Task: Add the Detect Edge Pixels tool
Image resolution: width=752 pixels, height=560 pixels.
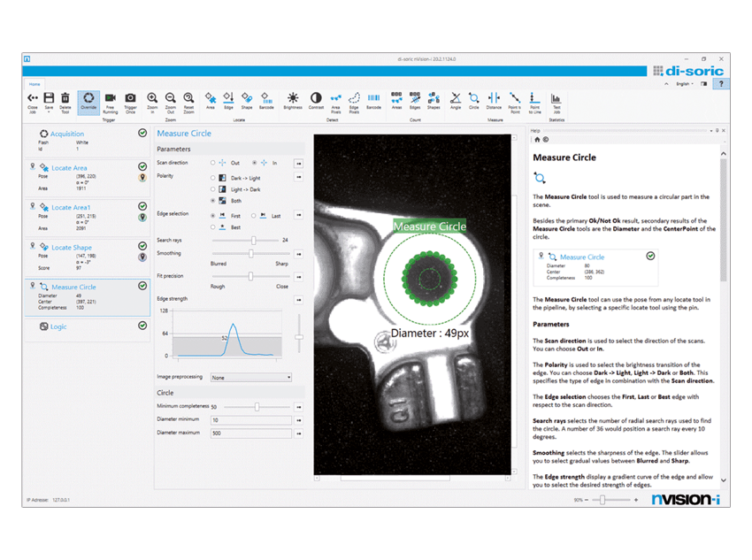Action: pos(354,103)
